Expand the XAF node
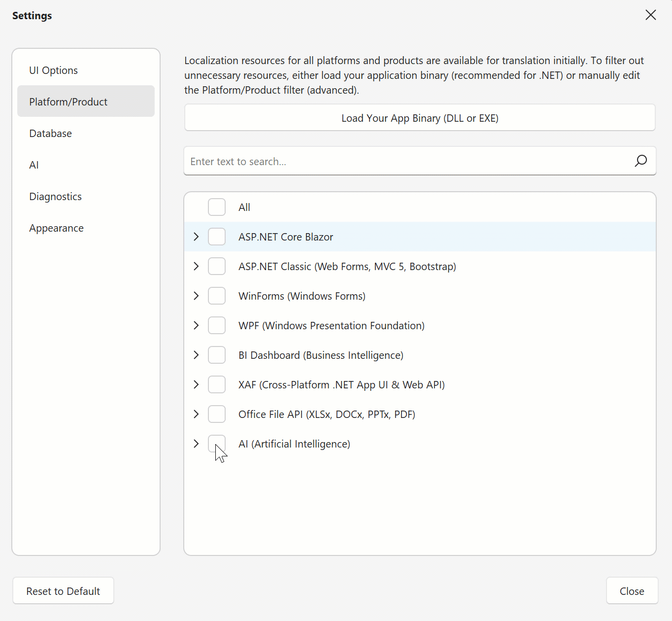The image size is (672, 621). tap(196, 384)
